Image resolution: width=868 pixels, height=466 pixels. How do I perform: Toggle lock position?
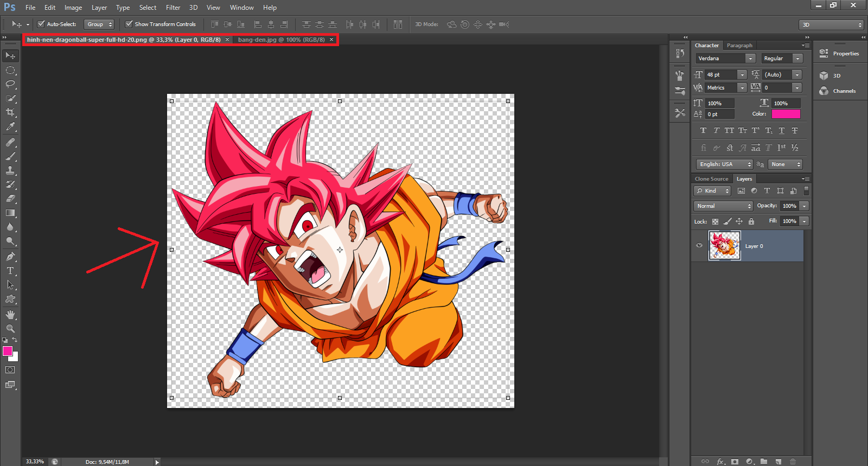pyautogui.click(x=739, y=221)
